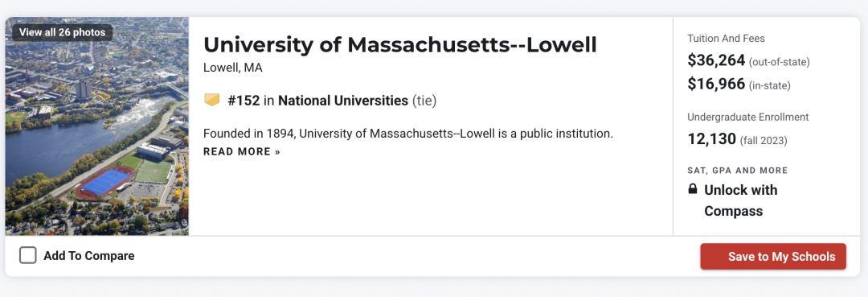The height and width of the screenshot is (297, 868).
Task: Click the #152 ranking number
Action: coord(244,101)
